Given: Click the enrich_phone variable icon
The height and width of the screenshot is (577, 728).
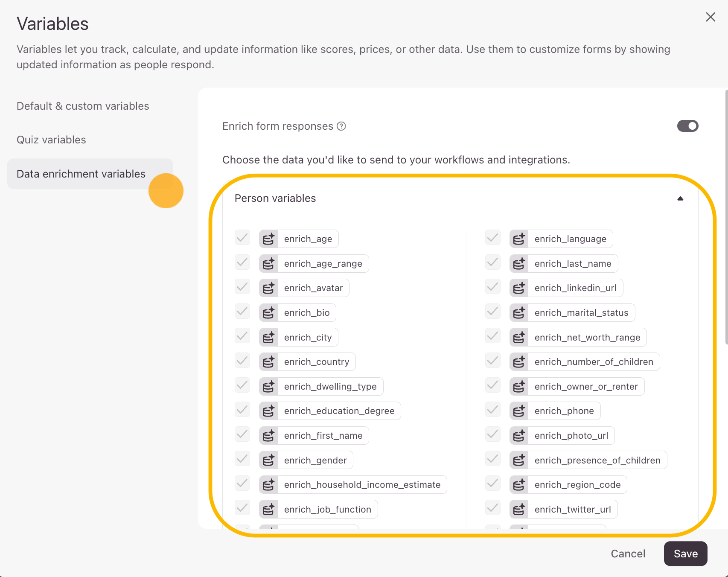Looking at the screenshot, I should (x=519, y=411).
